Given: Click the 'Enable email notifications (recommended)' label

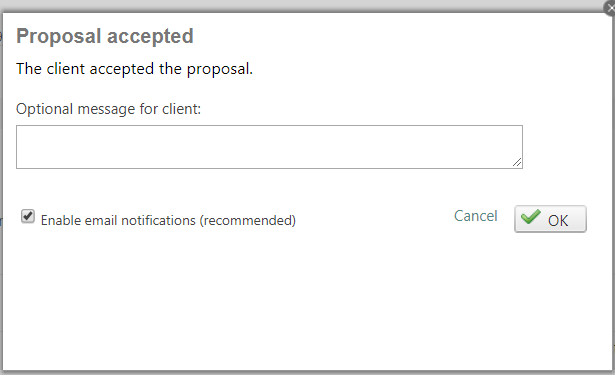Looking at the screenshot, I should click(x=168, y=220).
